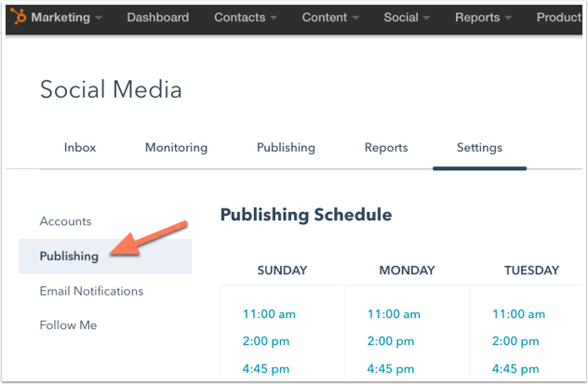This screenshot has width=588, height=384.
Task: Select Publishing in the settings sidebar
Action: click(105, 257)
